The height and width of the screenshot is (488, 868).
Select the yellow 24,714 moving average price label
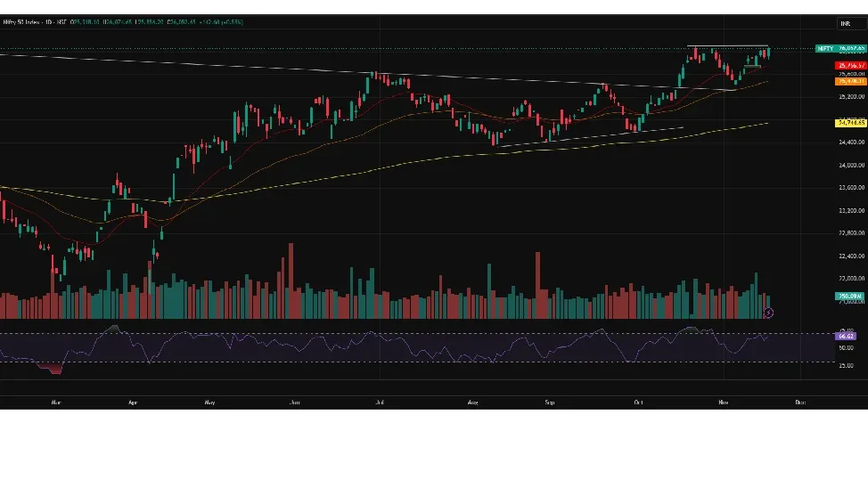point(850,123)
